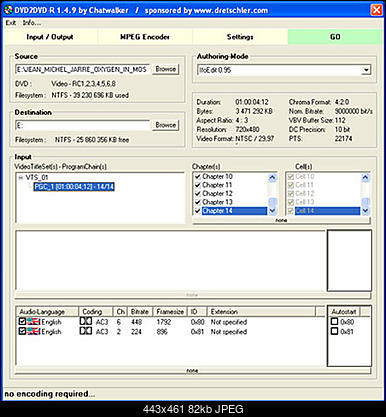The height and width of the screenshot is (417, 386).
Task: Click the 'none' button under audio list
Action: click(x=192, y=370)
